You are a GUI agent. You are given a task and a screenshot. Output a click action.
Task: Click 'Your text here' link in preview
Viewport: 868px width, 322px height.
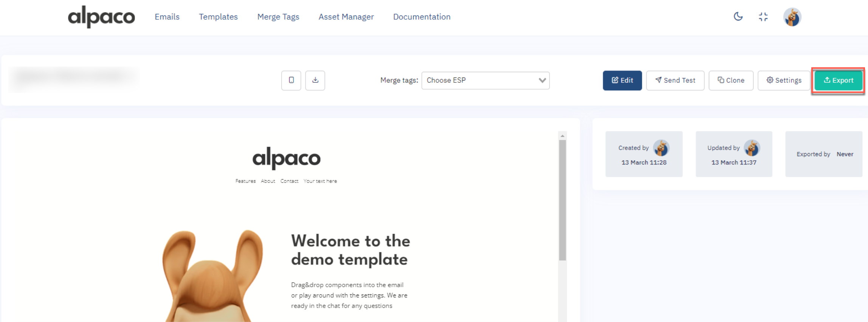(320, 181)
